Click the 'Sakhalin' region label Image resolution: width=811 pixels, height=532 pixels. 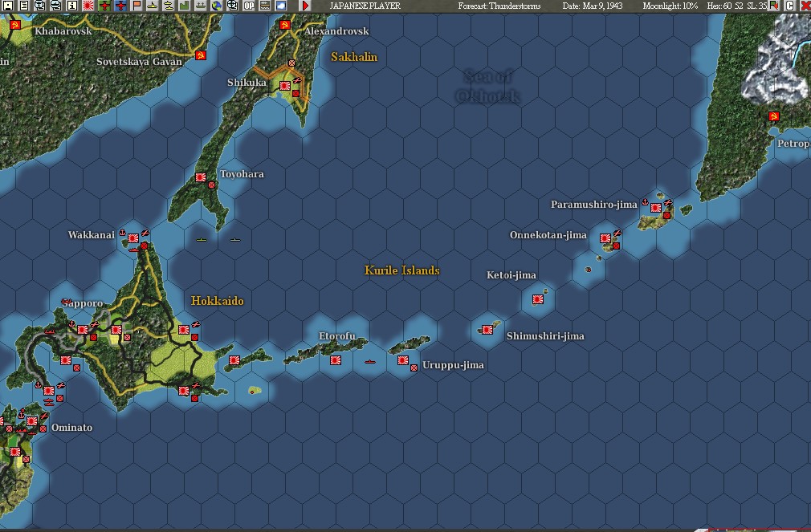tap(354, 57)
